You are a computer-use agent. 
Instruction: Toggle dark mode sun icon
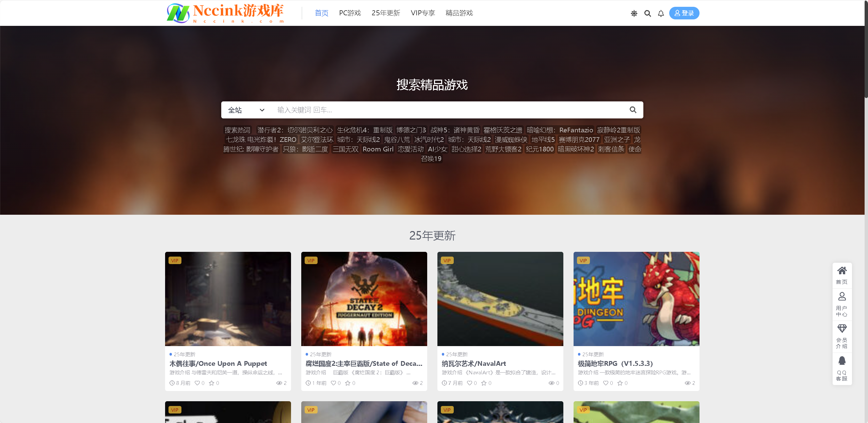[634, 13]
